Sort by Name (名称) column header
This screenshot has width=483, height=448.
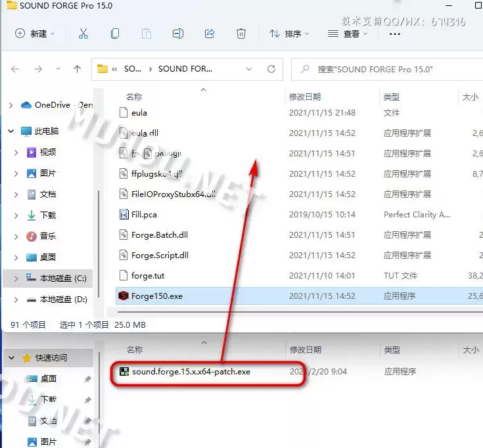[x=134, y=97]
